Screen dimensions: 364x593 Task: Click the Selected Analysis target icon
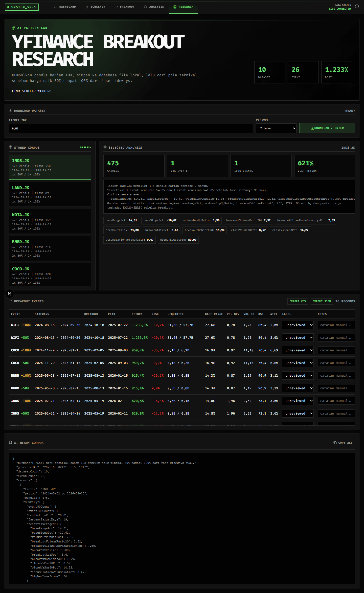point(105,147)
